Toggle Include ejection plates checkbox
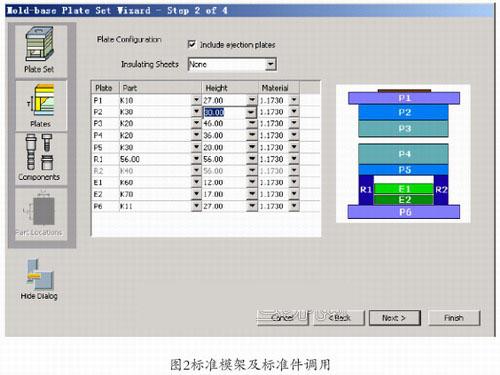500x375 pixels. click(x=192, y=44)
